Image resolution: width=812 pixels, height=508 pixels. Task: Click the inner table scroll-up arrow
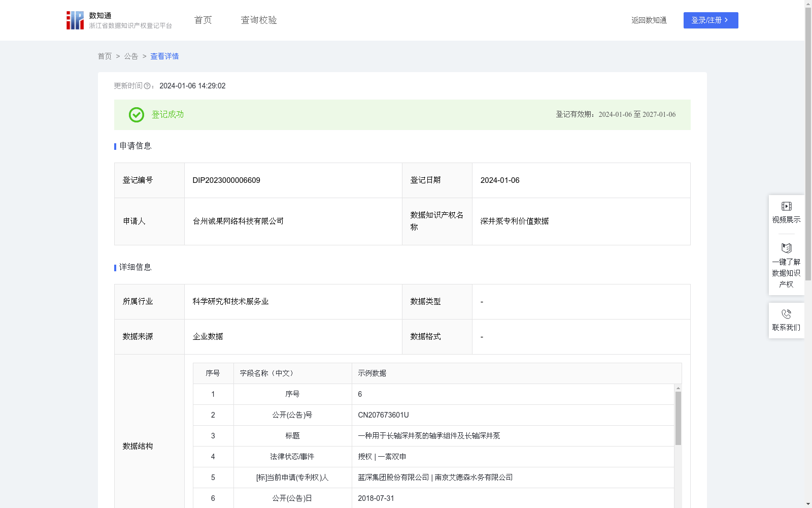[678, 388]
